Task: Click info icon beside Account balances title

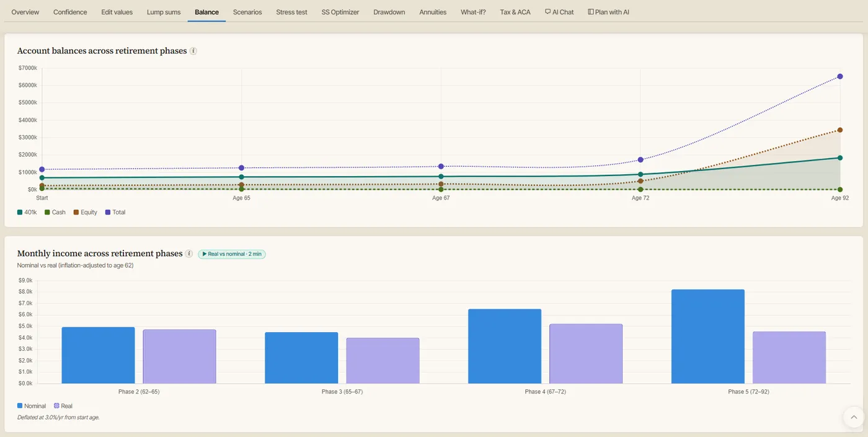Action: click(193, 51)
